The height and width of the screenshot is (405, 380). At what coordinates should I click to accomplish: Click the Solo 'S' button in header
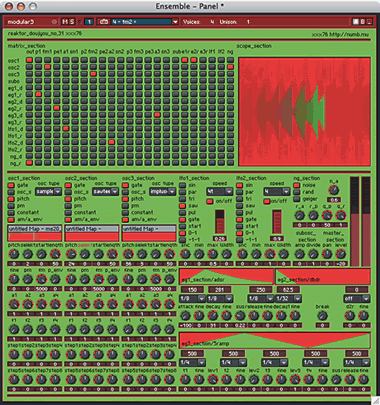coord(72,22)
